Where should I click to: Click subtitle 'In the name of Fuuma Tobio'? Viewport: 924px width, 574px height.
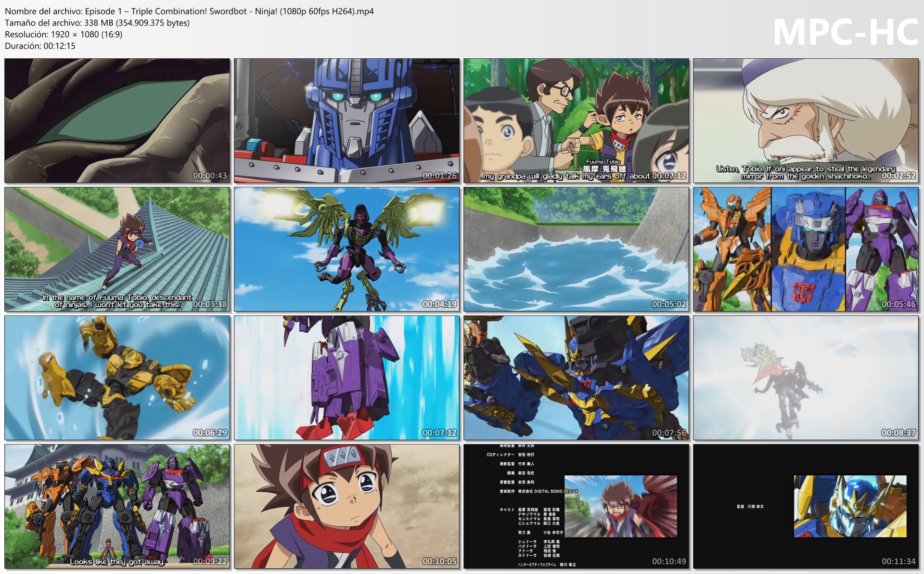pos(117,301)
